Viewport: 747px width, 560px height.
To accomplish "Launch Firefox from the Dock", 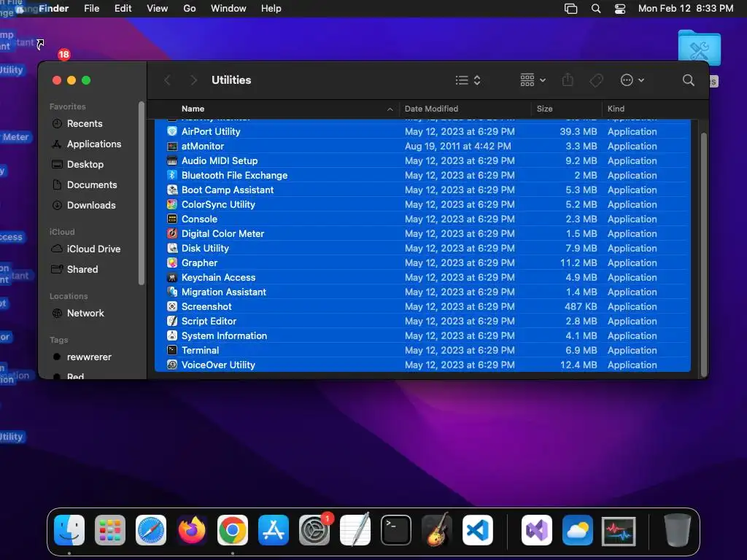I will coord(192,530).
